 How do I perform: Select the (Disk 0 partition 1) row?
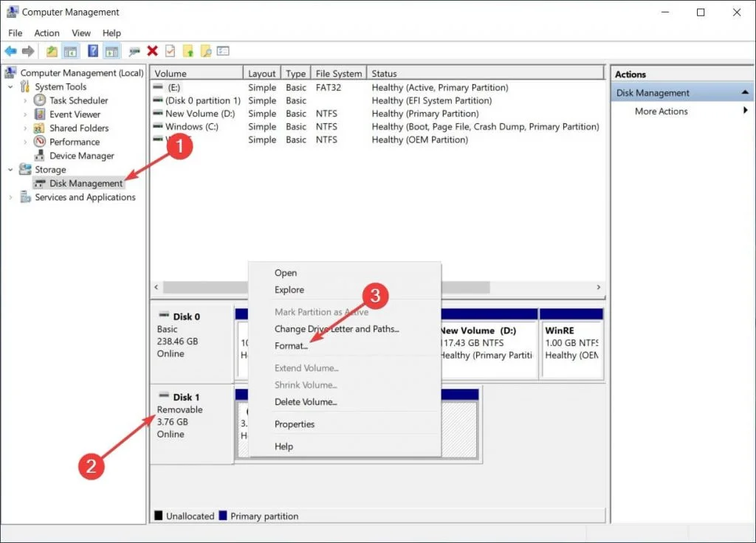pyautogui.click(x=377, y=100)
